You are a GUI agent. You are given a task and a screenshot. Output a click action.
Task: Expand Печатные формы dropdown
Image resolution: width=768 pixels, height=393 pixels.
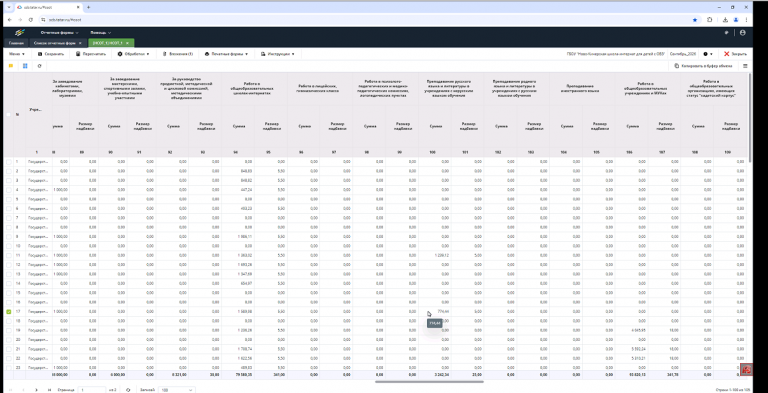click(x=226, y=54)
